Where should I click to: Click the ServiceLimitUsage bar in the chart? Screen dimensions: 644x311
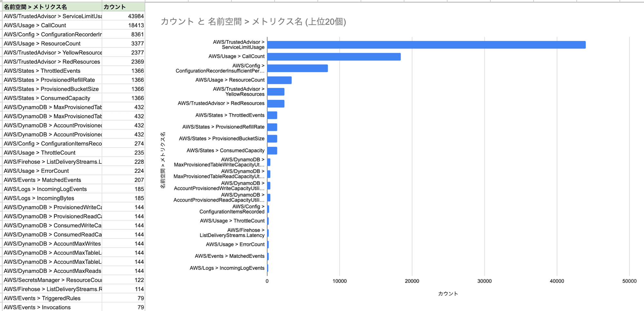[x=426, y=45]
